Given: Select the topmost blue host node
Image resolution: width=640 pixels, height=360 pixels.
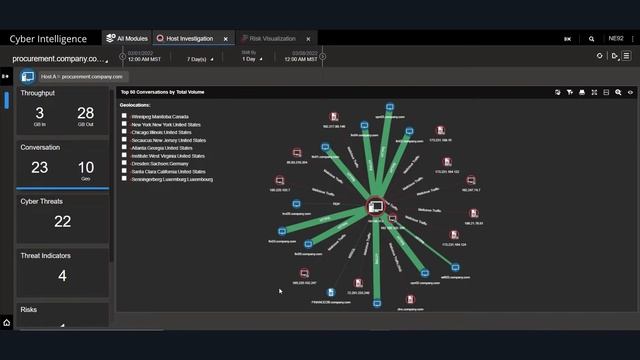Looking at the screenshot, I should 390,107.
